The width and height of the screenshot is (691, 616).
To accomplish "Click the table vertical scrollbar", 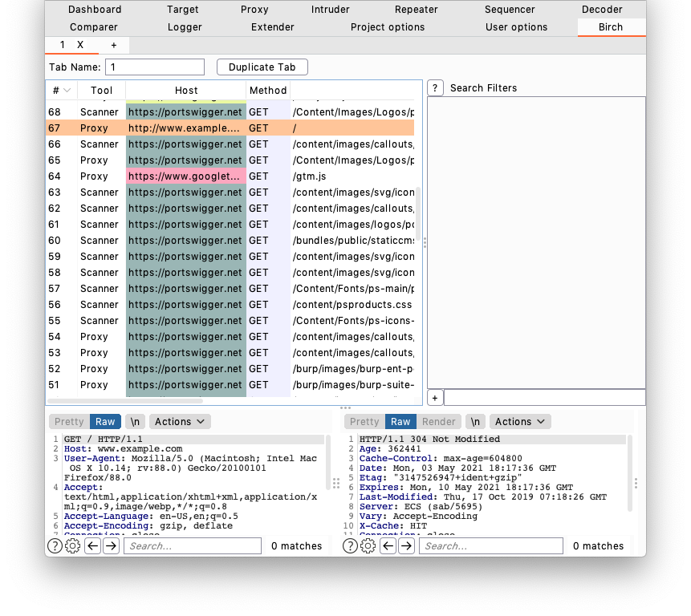I will point(418,213).
